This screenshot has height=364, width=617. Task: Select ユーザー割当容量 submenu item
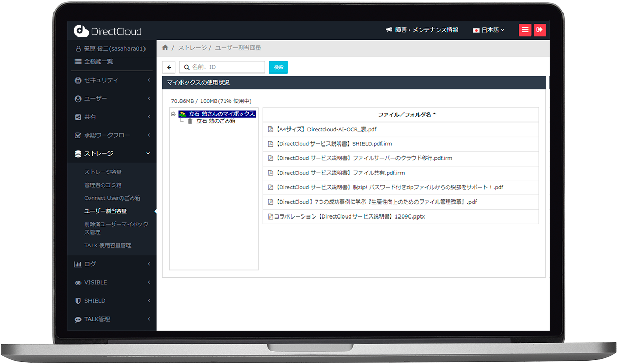tap(105, 211)
